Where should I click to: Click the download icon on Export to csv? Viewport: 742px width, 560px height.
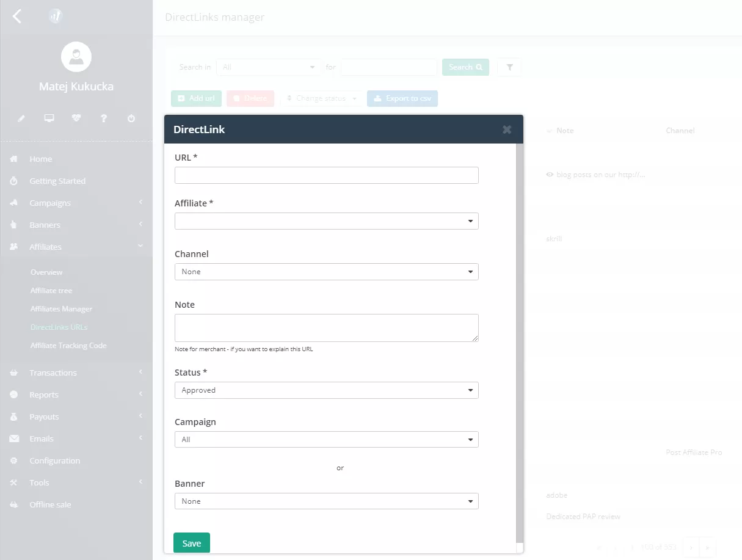pos(377,98)
